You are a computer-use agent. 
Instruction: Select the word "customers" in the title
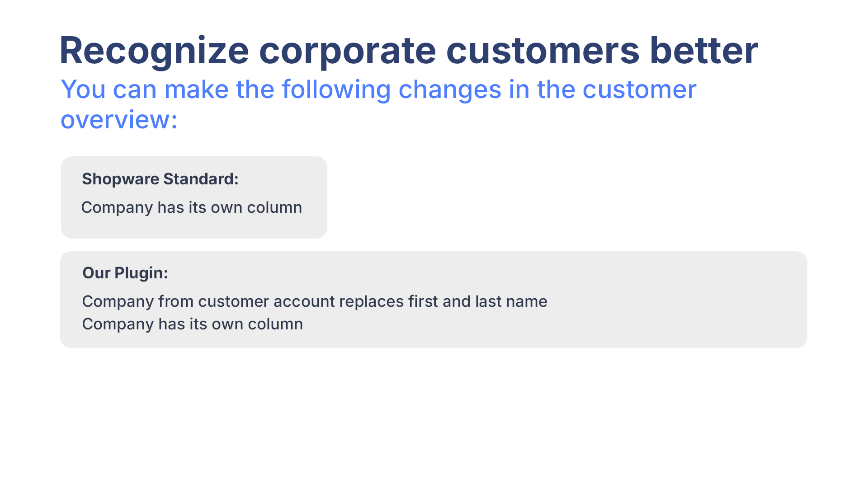[x=542, y=51]
